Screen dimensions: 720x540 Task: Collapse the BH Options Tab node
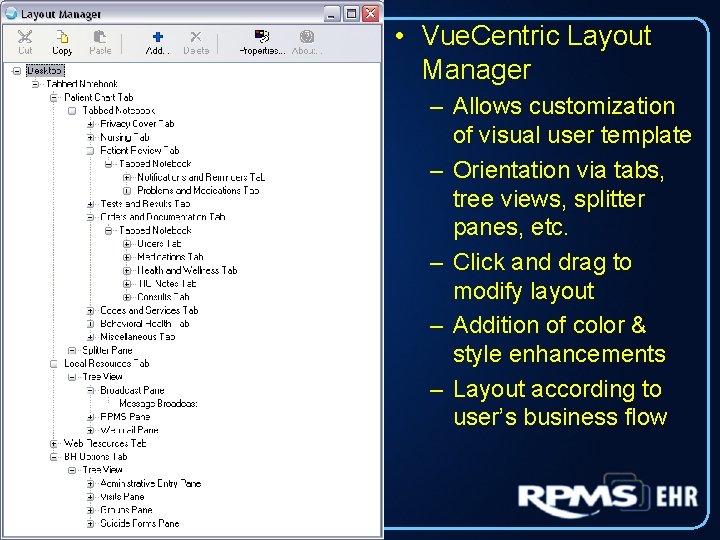[x=54, y=457]
